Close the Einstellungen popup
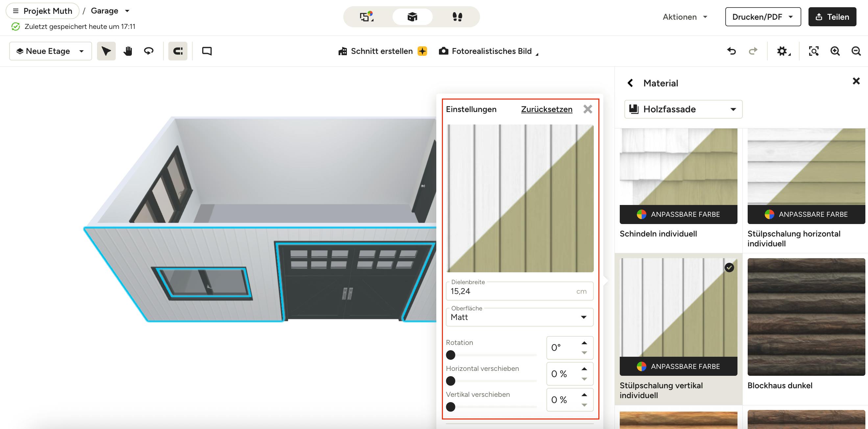Image resolution: width=868 pixels, height=429 pixels. [588, 109]
